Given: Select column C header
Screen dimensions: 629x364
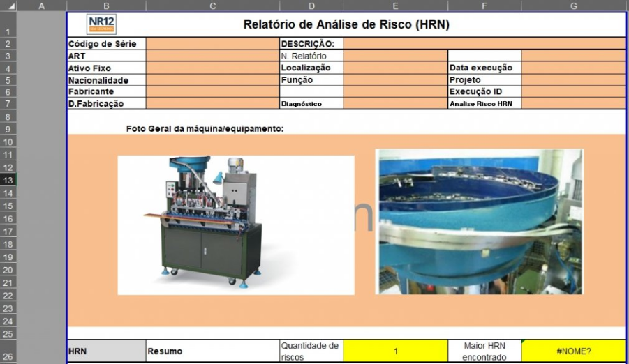Looking at the screenshot, I should (x=212, y=6).
